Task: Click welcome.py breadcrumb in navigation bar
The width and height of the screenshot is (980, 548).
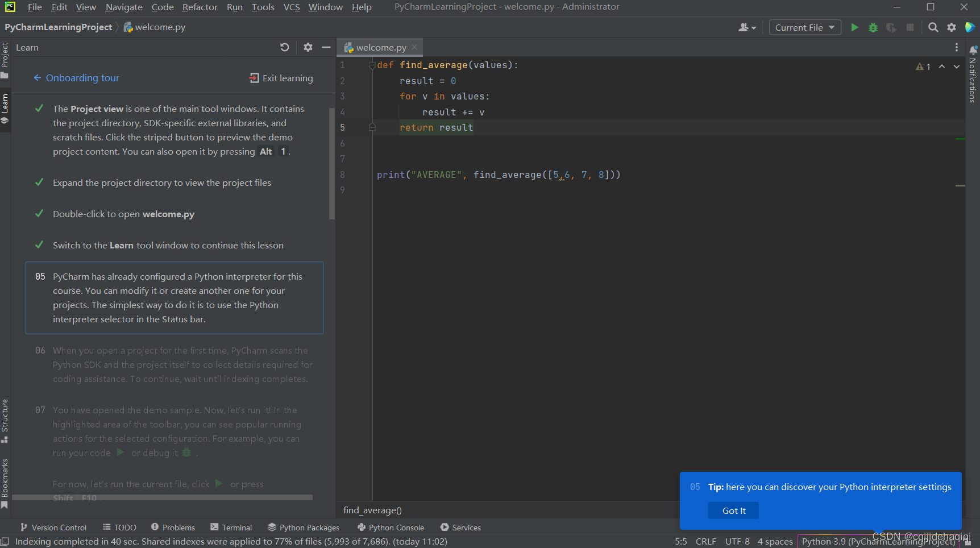Action: click(x=155, y=27)
